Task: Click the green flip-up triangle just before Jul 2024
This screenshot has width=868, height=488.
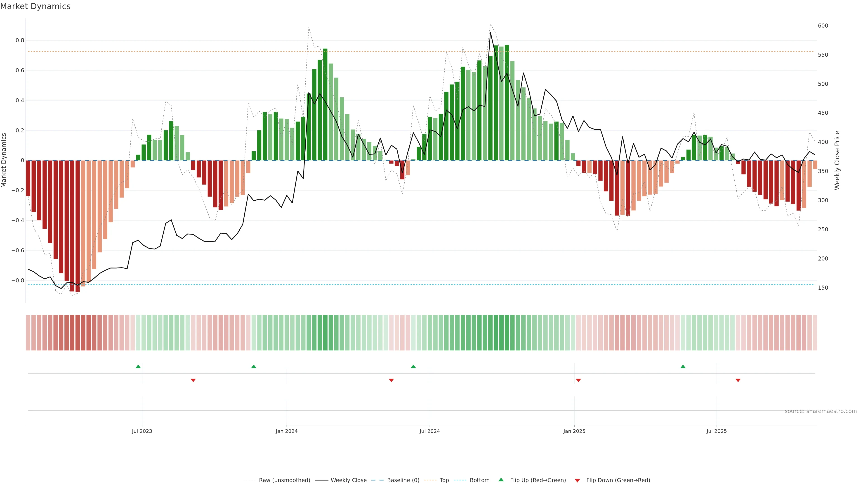Action: coord(413,366)
